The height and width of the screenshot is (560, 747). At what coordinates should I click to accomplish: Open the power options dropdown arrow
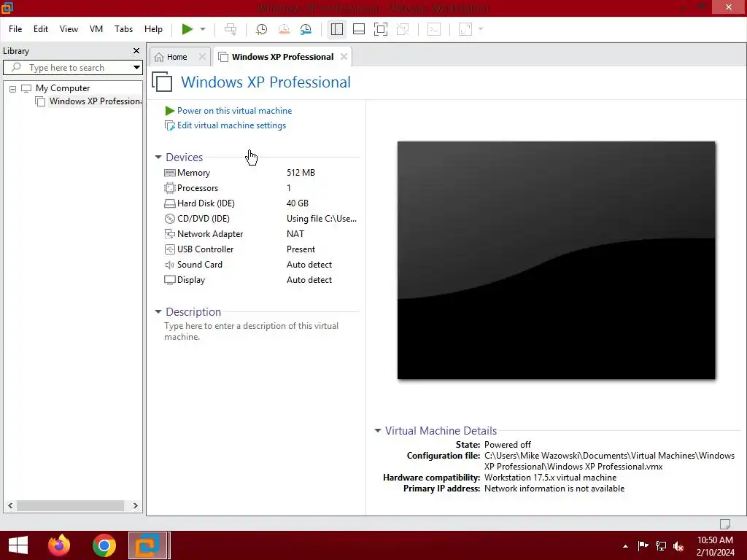point(203,29)
